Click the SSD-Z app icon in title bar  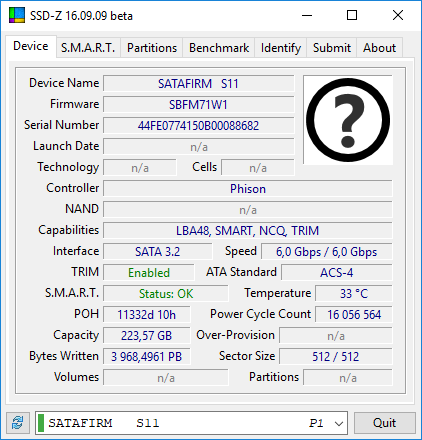17,15
